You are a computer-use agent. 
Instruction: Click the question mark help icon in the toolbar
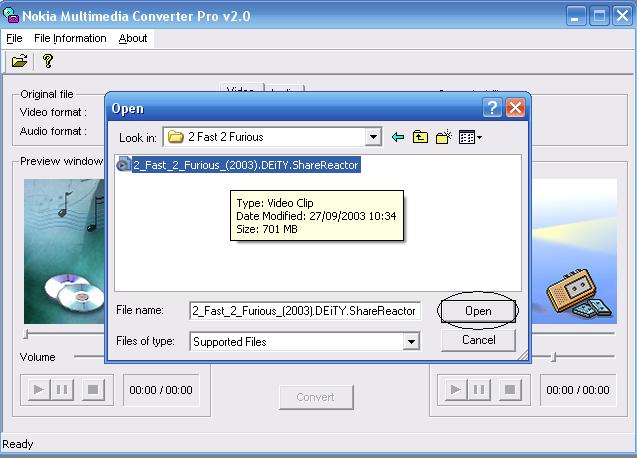[47, 62]
